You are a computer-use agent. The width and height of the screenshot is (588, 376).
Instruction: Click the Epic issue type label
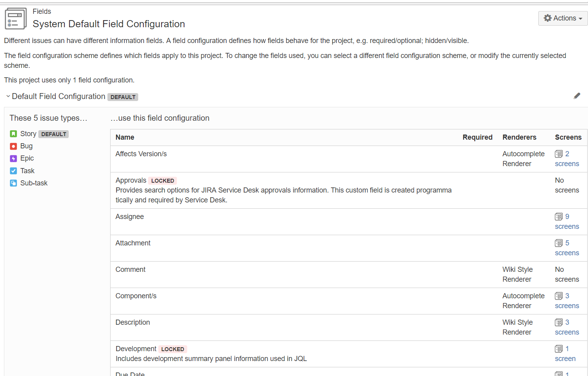(x=27, y=158)
